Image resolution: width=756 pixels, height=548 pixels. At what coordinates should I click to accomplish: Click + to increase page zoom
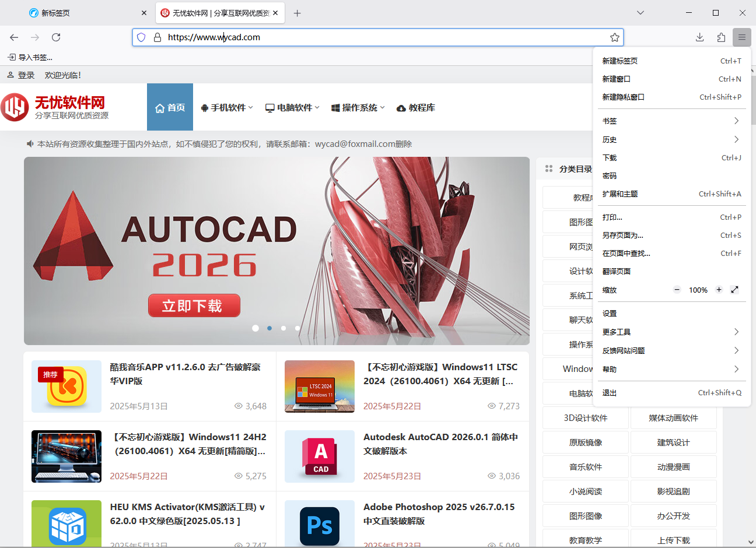pos(719,290)
